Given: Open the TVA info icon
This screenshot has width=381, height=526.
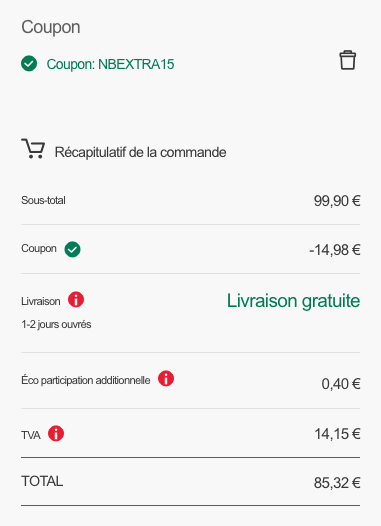Looking at the screenshot, I should (56, 433).
